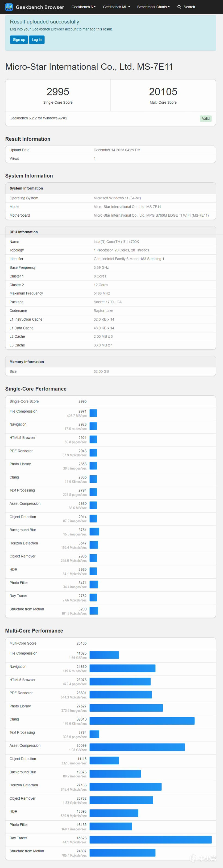Viewport: 223px width, 868px height.
Task: Click the green Valid badge
Action: (206, 119)
